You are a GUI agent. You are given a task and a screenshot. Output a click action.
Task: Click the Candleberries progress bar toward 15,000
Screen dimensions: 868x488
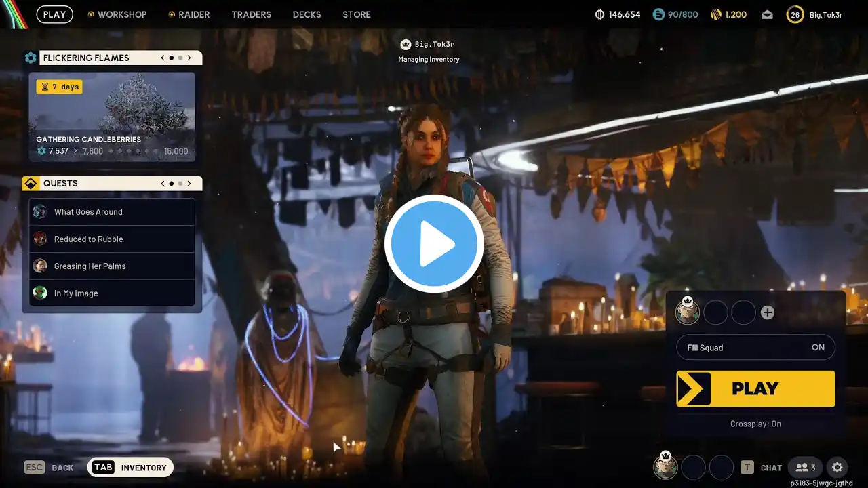[x=134, y=151]
